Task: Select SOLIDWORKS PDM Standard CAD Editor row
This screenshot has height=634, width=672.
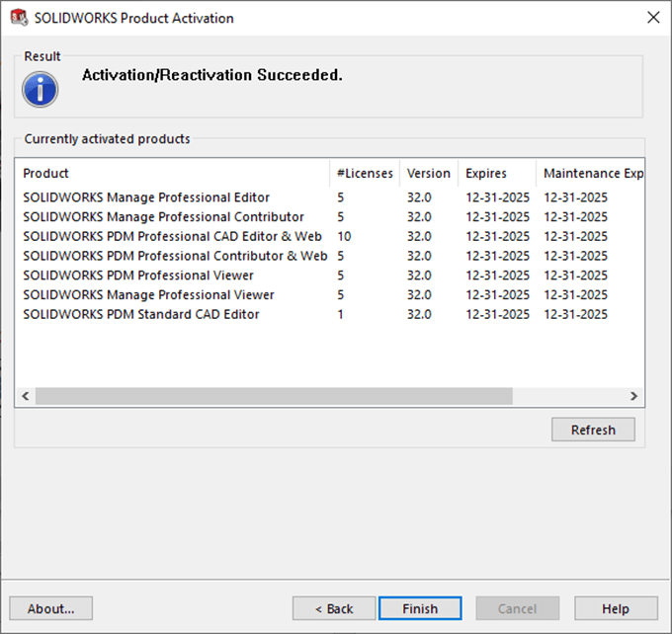Action: click(x=141, y=314)
